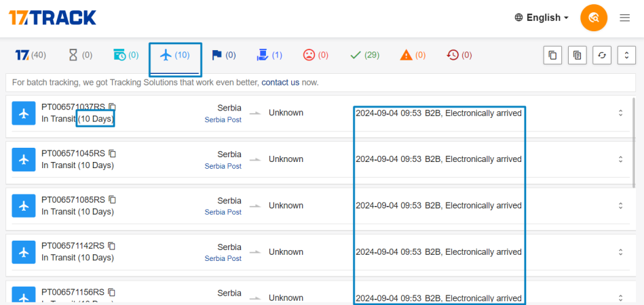Screen dimensions: 644x305
Task: Select the Not Found (0) hourglass tab
Action: coord(80,56)
